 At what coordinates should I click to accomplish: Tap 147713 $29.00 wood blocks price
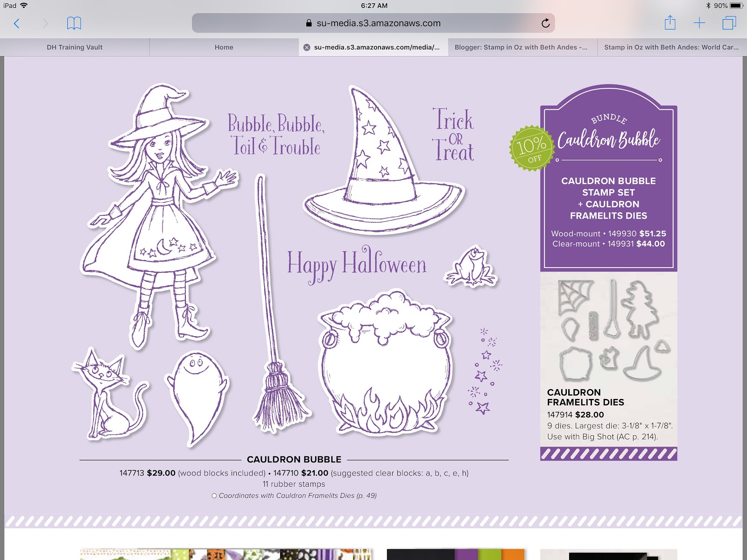tap(192, 473)
